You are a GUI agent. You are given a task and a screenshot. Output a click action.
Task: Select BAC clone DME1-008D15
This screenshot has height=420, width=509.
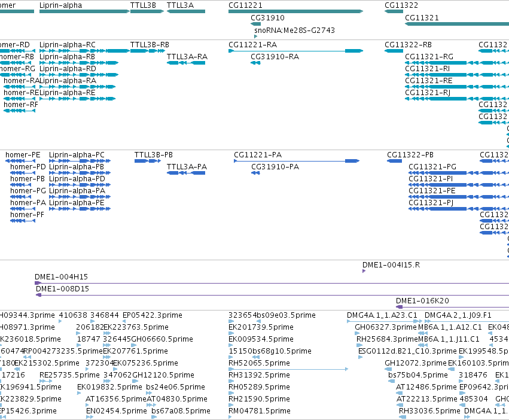[x=272, y=295]
